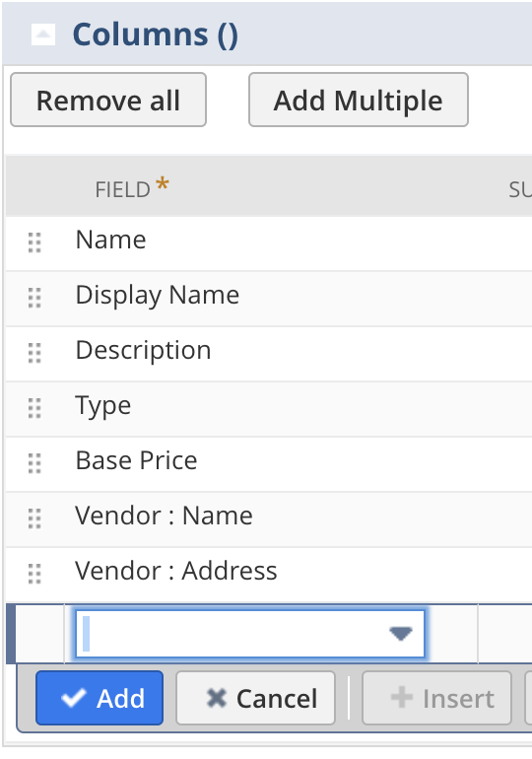Grab the drag handle for Description row

(x=34, y=353)
